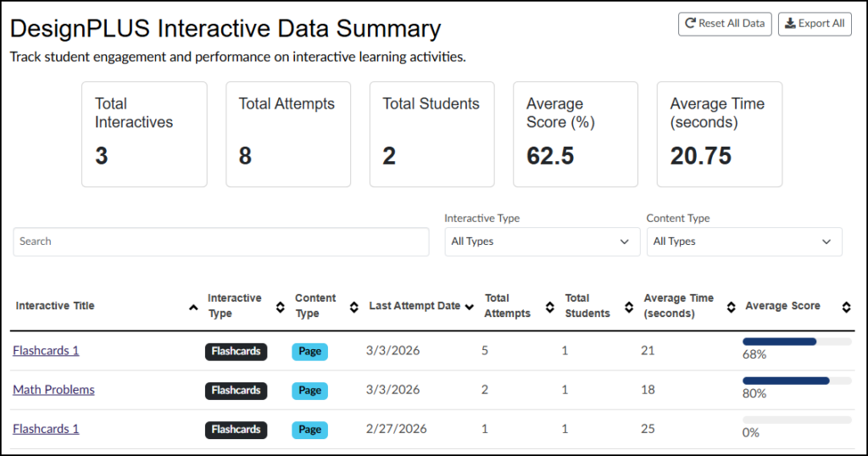Sort by Last Attempt Date arrow

pyautogui.click(x=470, y=307)
